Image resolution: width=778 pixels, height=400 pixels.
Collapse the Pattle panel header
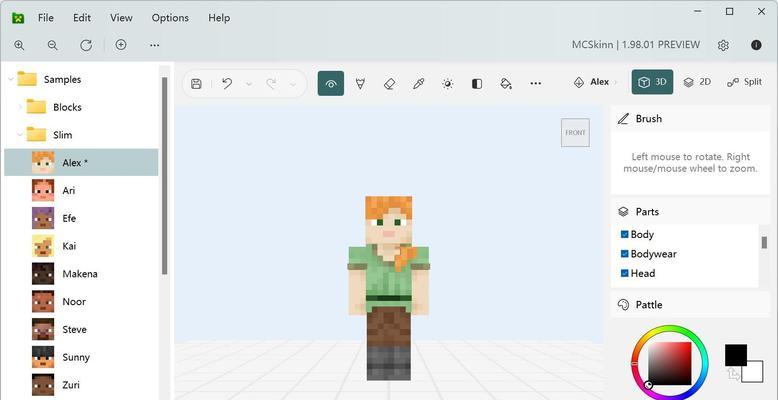(690, 304)
